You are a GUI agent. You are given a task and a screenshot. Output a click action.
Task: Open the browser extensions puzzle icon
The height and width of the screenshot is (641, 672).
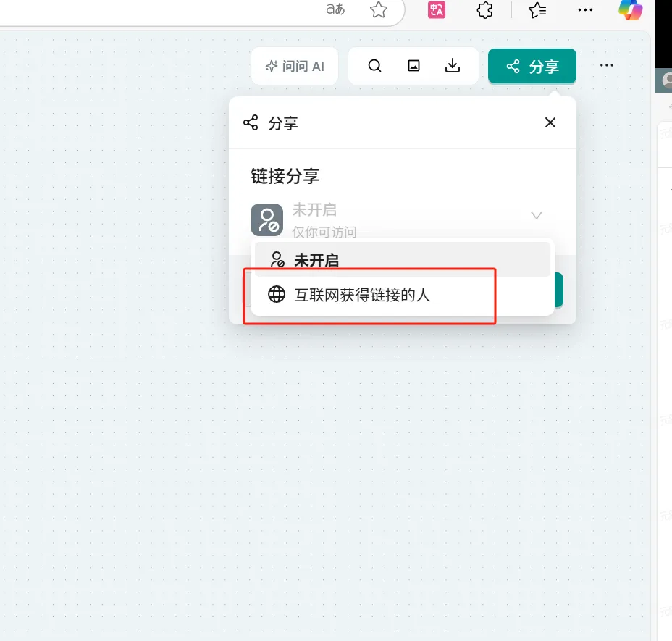[x=484, y=9]
